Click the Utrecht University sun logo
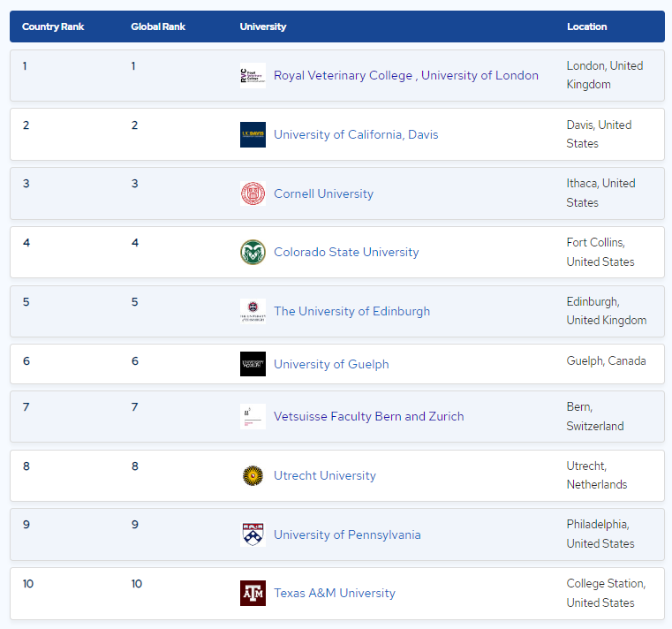Image resolution: width=672 pixels, height=629 pixels. pyautogui.click(x=253, y=475)
